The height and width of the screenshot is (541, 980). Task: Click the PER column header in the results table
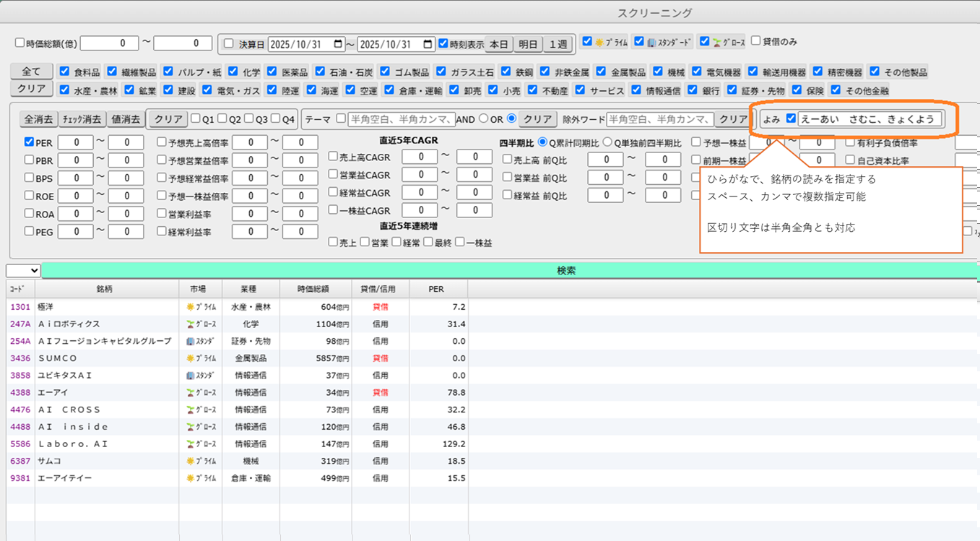tap(436, 289)
